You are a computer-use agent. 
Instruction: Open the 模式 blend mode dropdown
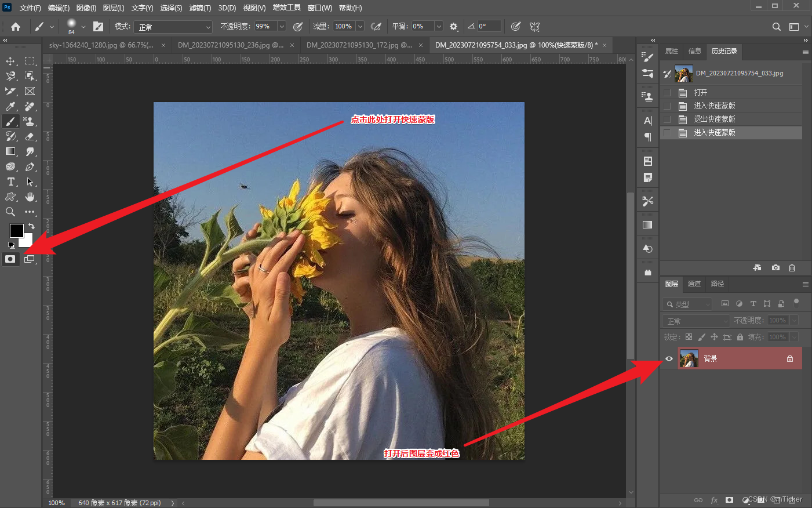[173, 27]
